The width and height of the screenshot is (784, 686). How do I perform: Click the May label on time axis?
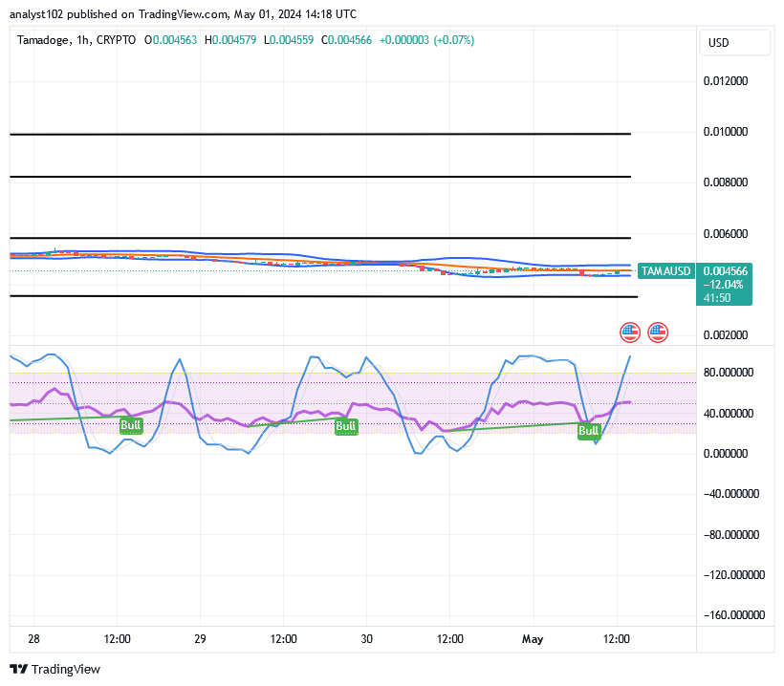pyautogui.click(x=533, y=639)
